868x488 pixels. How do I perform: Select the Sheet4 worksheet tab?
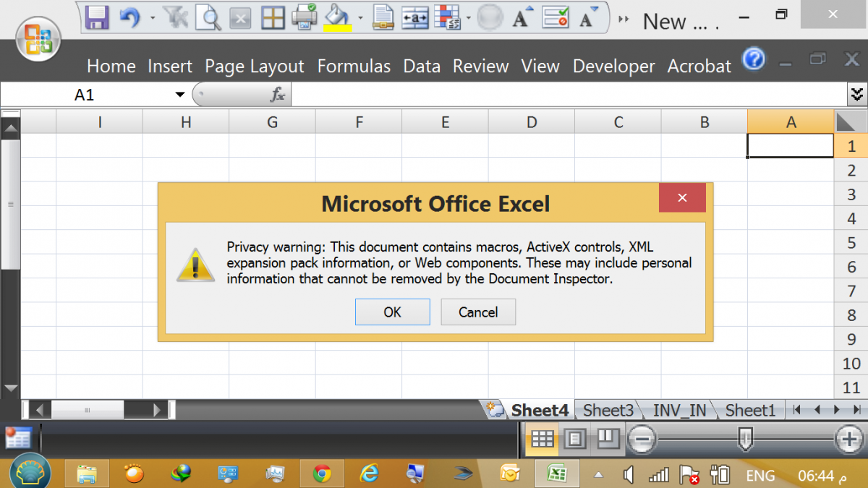(540, 410)
